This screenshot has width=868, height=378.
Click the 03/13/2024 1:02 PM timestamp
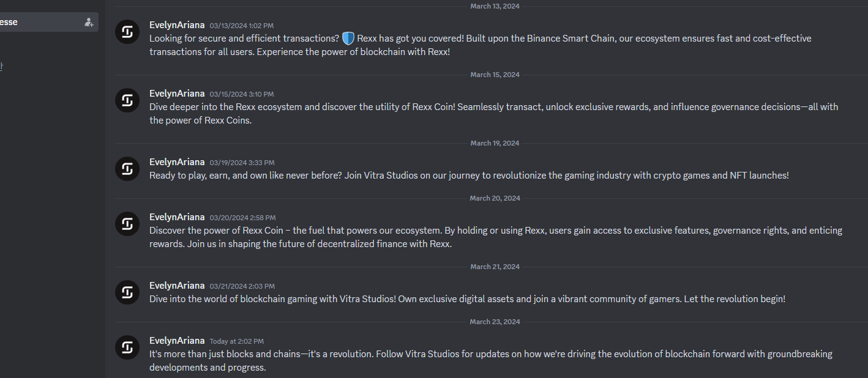241,26
